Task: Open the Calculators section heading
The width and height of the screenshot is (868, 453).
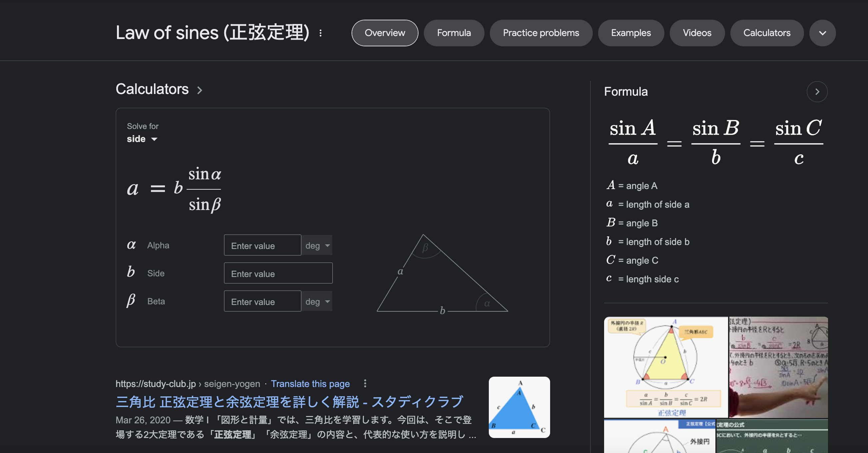Action: point(152,89)
